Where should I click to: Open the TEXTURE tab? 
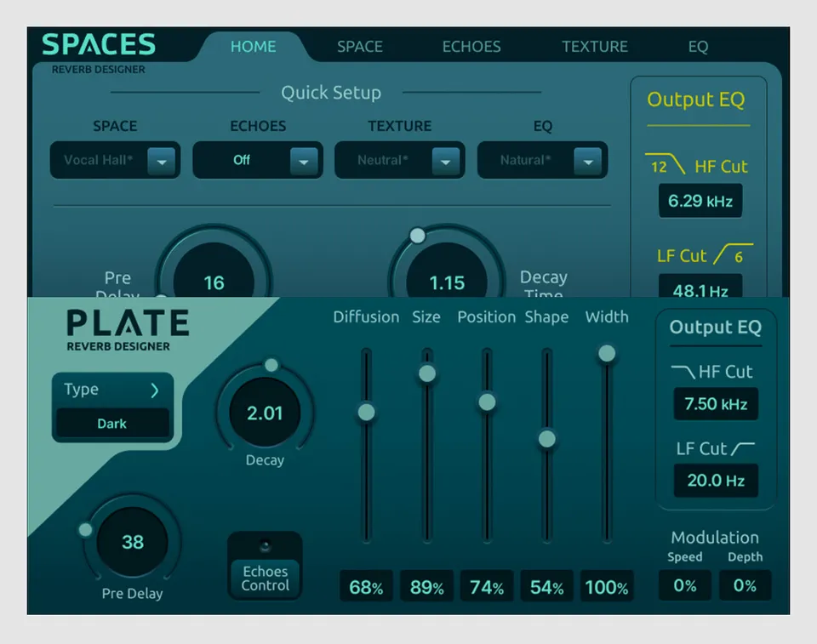[595, 47]
